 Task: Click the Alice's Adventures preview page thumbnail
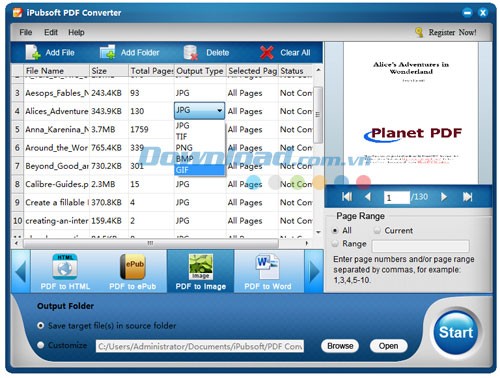(x=411, y=113)
